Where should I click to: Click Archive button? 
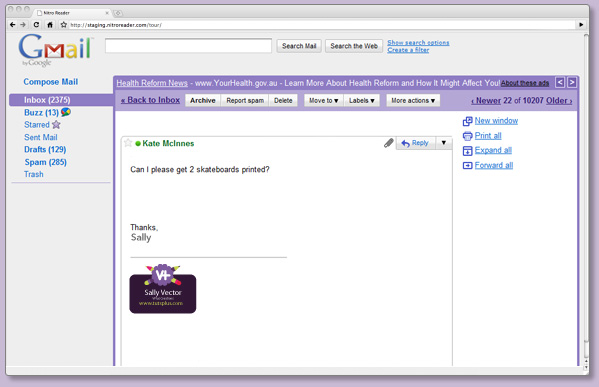pos(203,100)
